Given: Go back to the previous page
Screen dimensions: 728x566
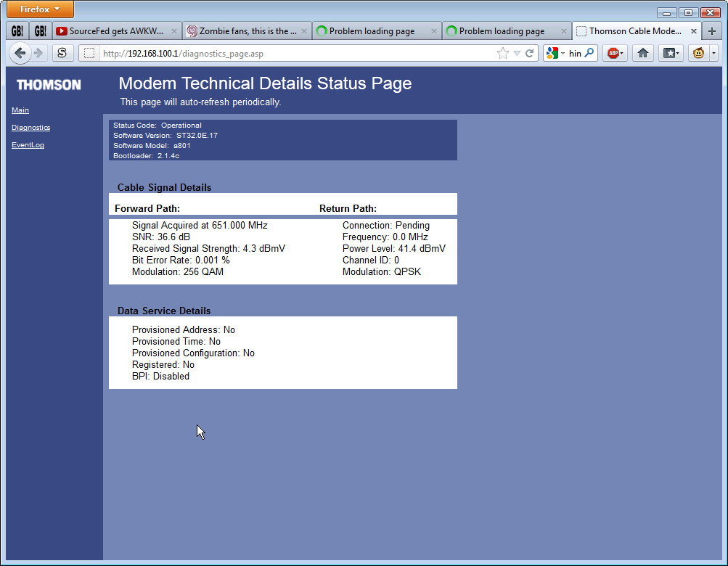Looking at the screenshot, I should (20, 53).
